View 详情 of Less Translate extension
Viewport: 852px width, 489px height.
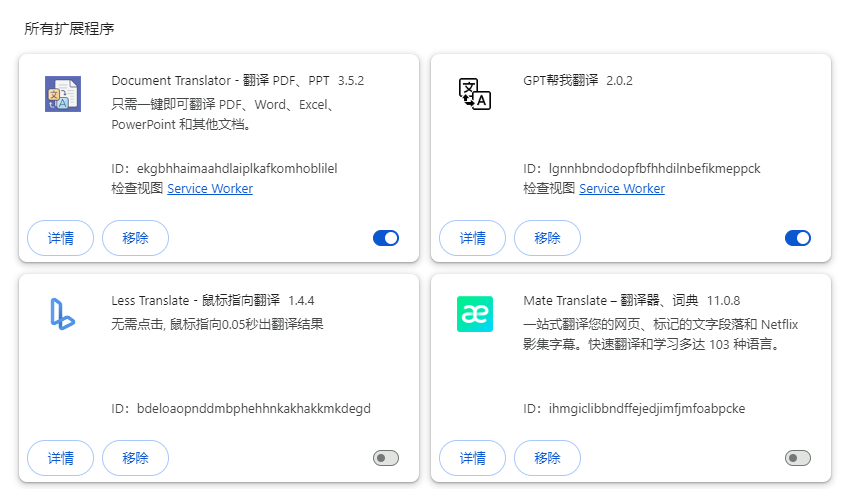tap(61, 458)
